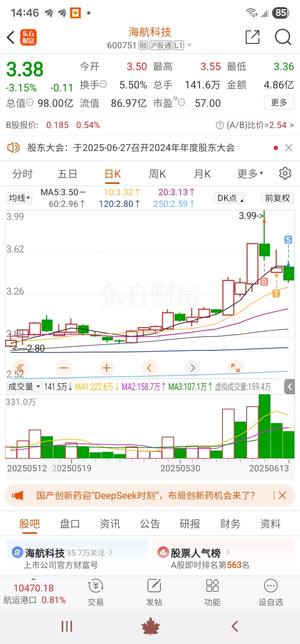Tap the T signal marker
The height and width of the screenshot is (644, 300).
pyautogui.click(x=276, y=294)
